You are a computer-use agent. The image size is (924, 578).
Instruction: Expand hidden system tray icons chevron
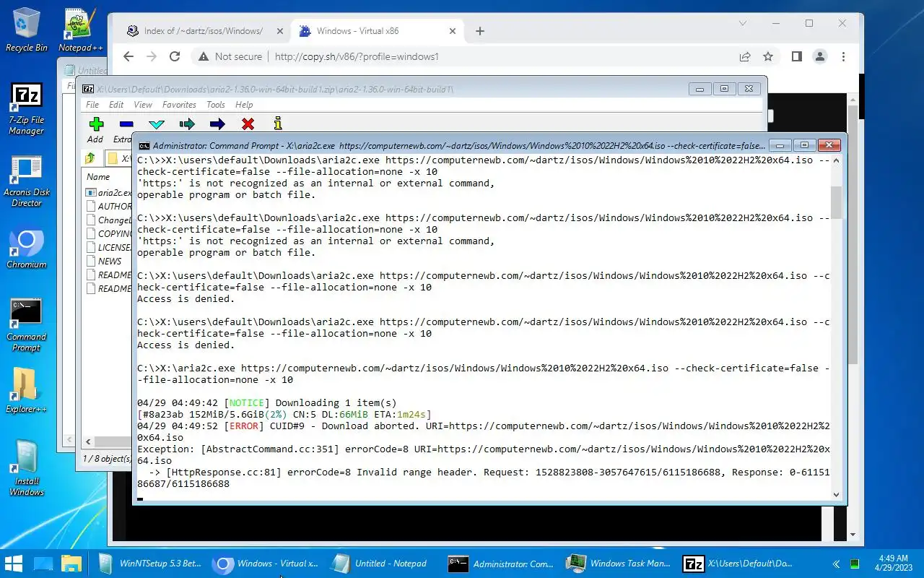[836, 564]
